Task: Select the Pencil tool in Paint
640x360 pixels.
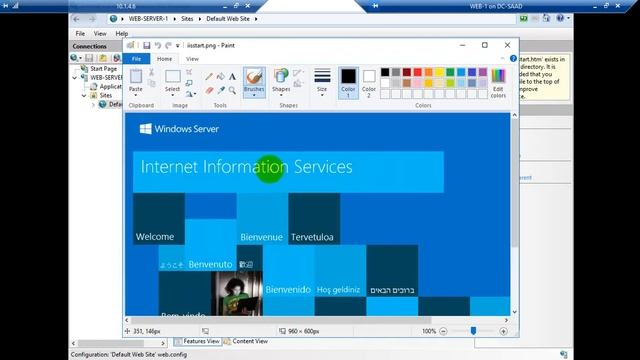Action: pos(209,76)
